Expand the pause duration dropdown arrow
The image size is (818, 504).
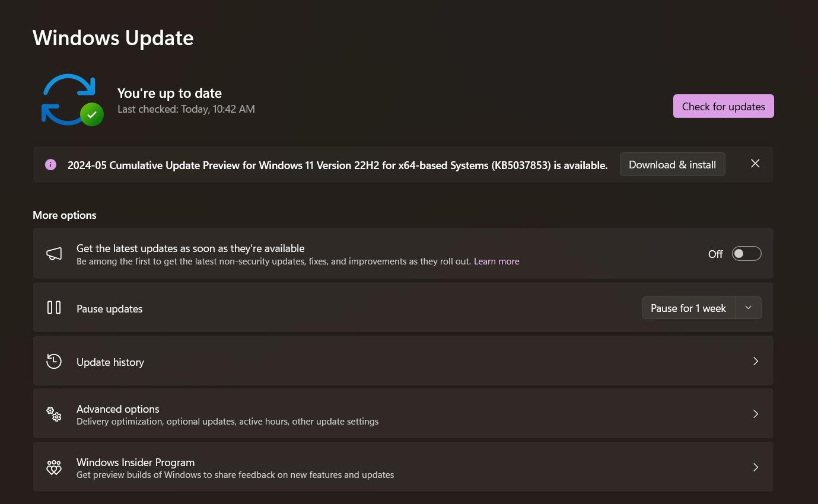click(x=748, y=308)
